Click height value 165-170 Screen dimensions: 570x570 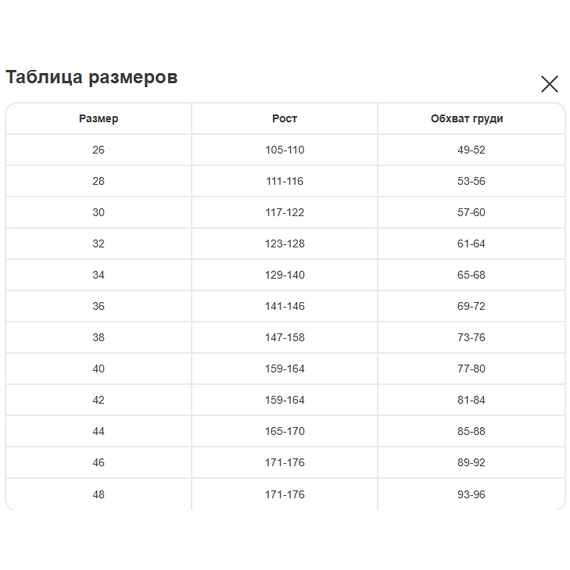point(285,431)
